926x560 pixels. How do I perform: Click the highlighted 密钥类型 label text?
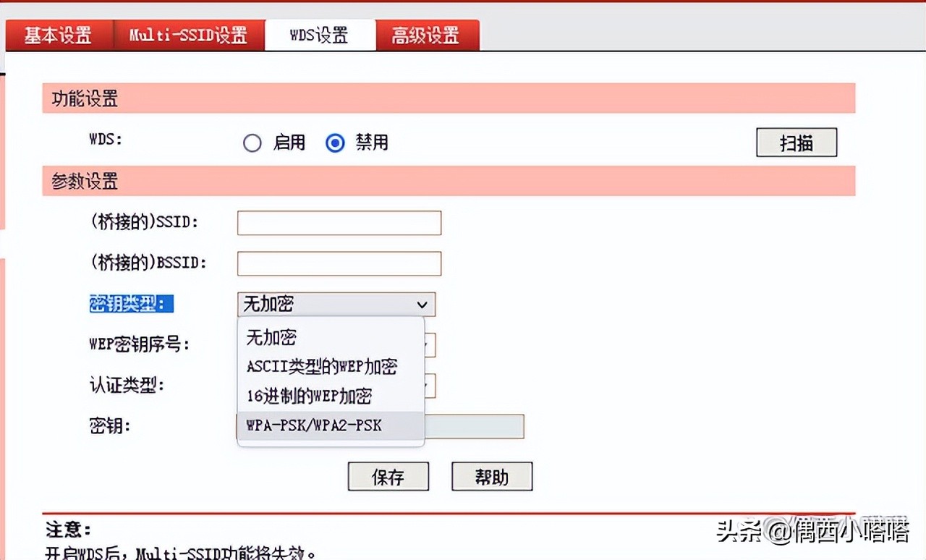click(131, 304)
